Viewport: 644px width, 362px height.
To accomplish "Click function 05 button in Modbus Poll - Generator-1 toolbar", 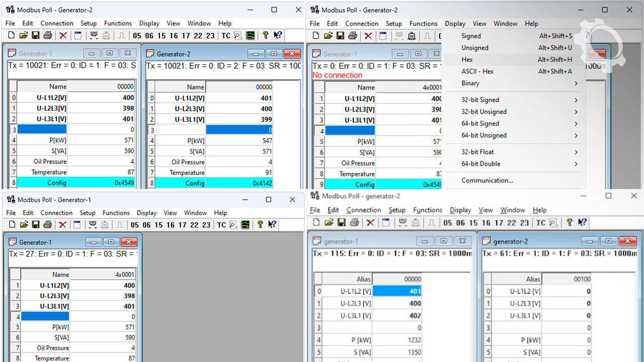I will click(x=134, y=225).
